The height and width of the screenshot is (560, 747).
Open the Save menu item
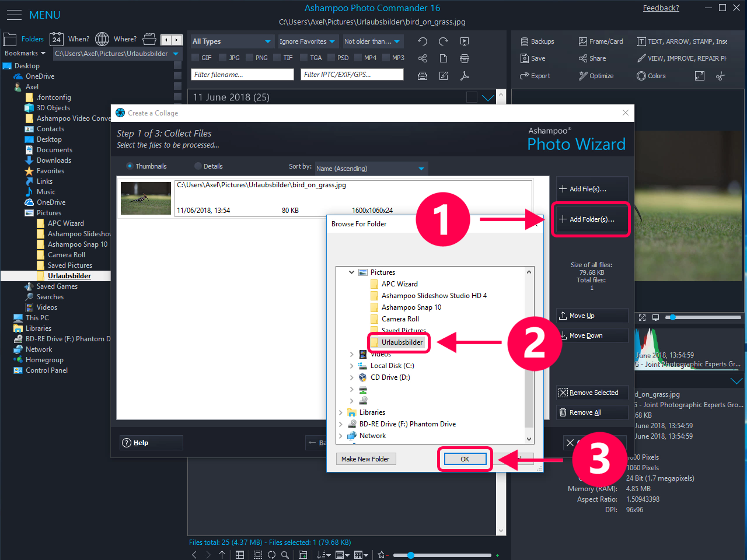(533, 58)
